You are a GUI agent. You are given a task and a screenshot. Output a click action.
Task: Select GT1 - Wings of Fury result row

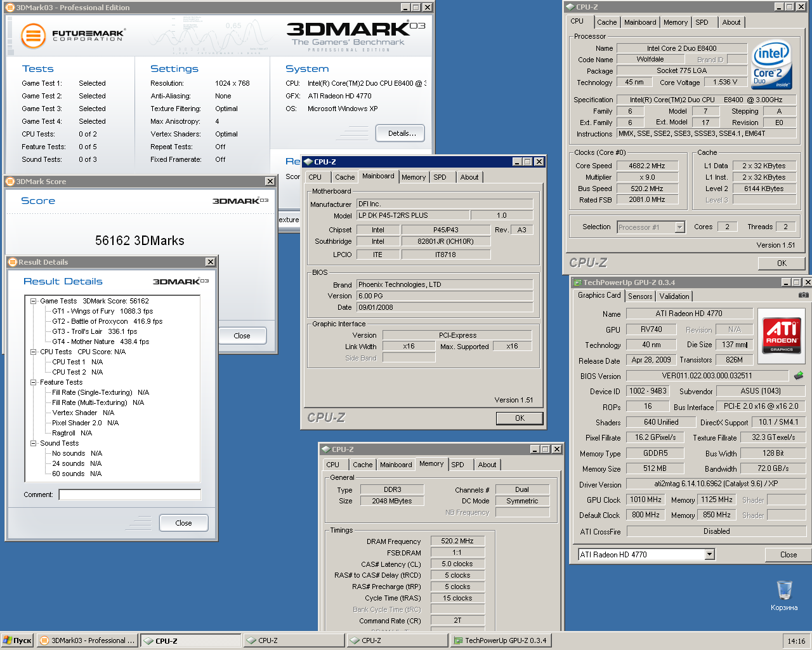pos(103,311)
